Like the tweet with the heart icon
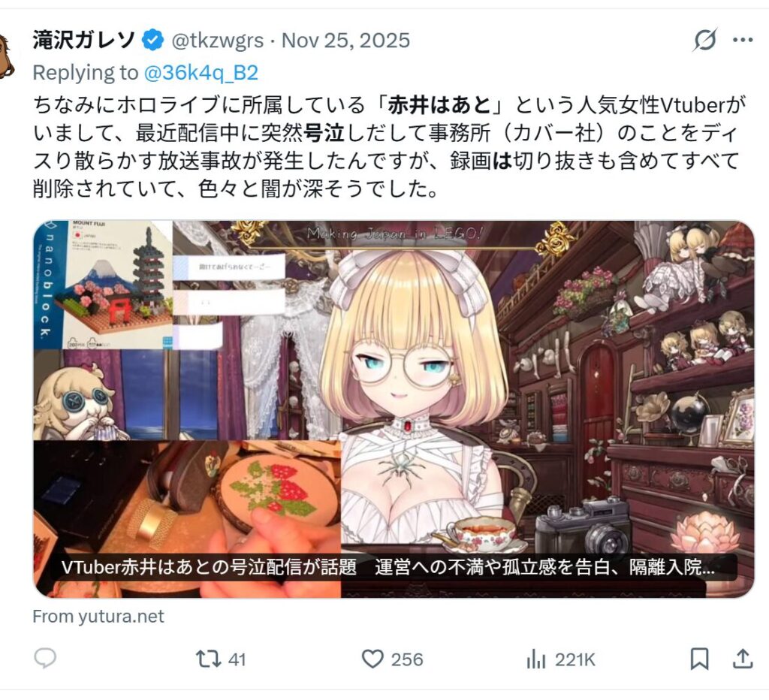This screenshot has height=700, width=769. [x=372, y=659]
